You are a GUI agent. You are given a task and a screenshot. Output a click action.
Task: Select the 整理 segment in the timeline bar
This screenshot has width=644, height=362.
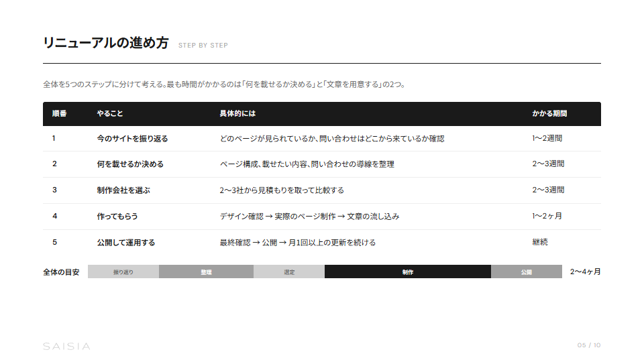[x=206, y=272]
